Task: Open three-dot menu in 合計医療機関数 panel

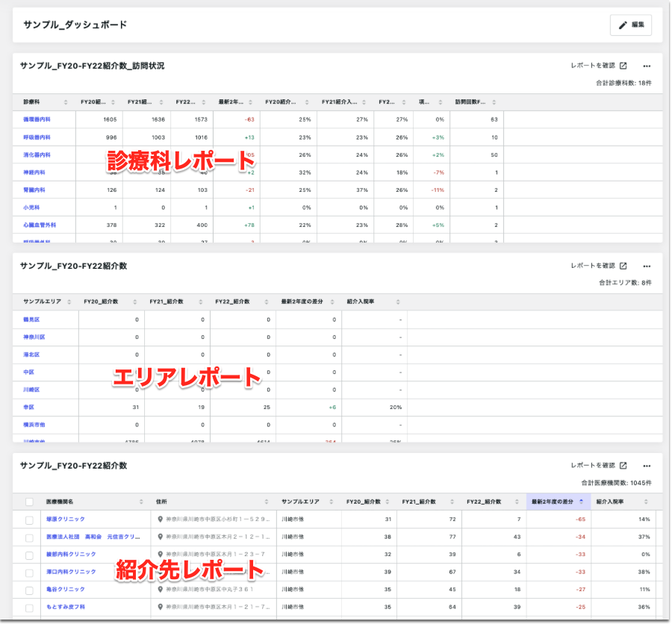Action: pyautogui.click(x=647, y=466)
